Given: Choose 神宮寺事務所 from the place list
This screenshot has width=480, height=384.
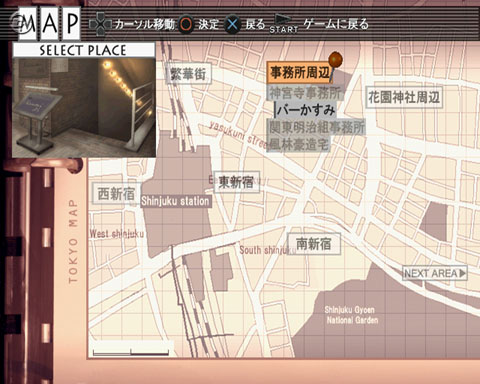Looking at the screenshot, I should 305,93.
